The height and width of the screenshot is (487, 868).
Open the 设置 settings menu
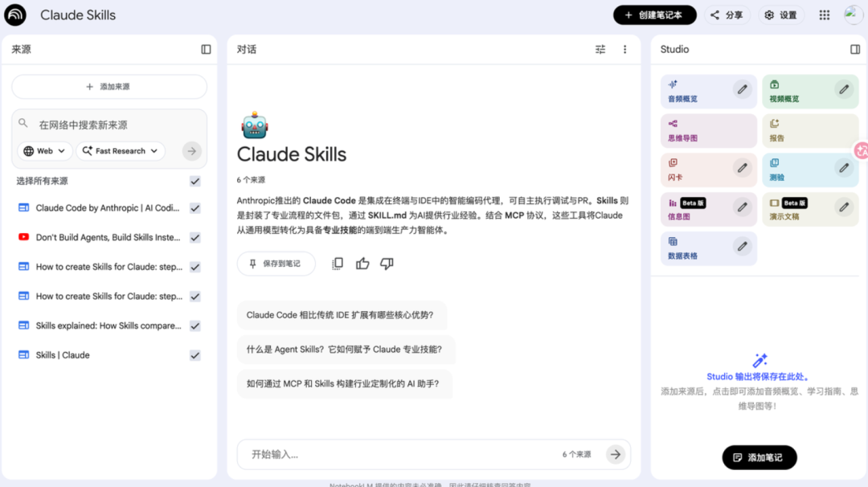pyautogui.click(x=780, y=15)
